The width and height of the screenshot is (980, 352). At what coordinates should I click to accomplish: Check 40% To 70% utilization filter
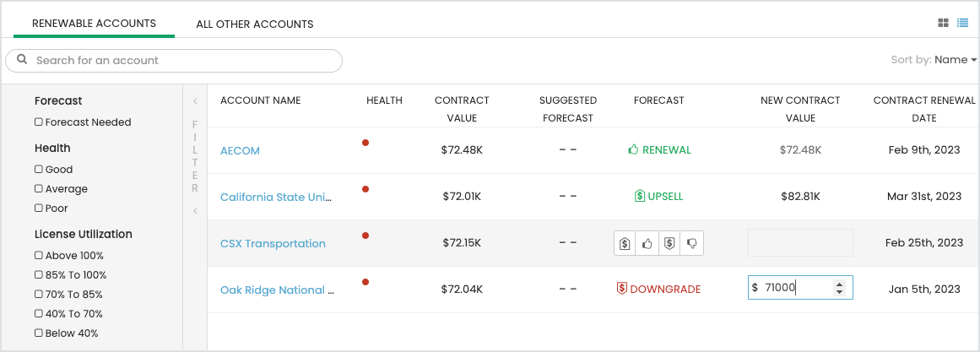point(39,313)
